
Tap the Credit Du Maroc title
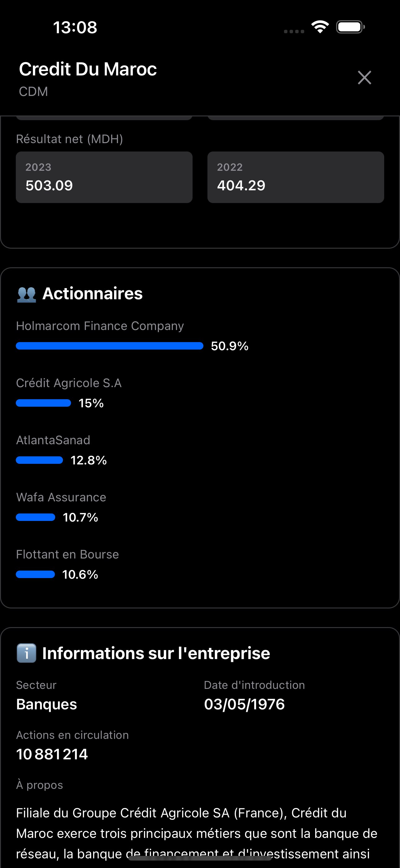pyautogui.click(x=87, y=69)
